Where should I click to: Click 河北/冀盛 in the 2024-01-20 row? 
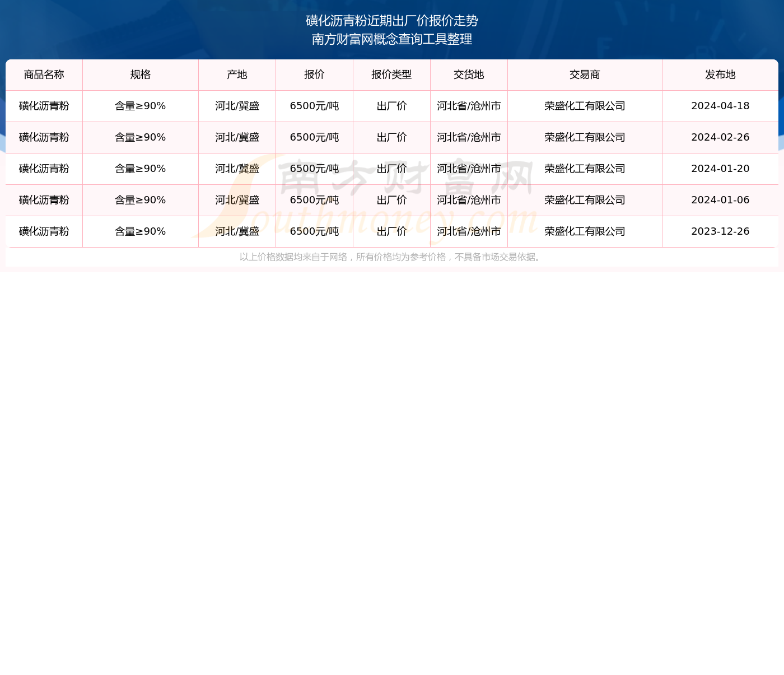click(237, 169)
